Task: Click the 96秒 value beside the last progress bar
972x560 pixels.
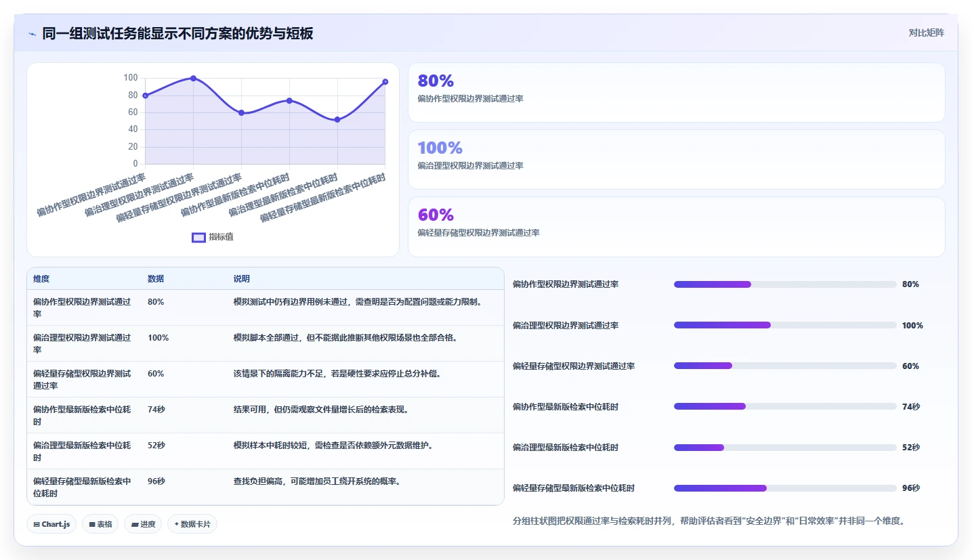Action: [911, 488]
